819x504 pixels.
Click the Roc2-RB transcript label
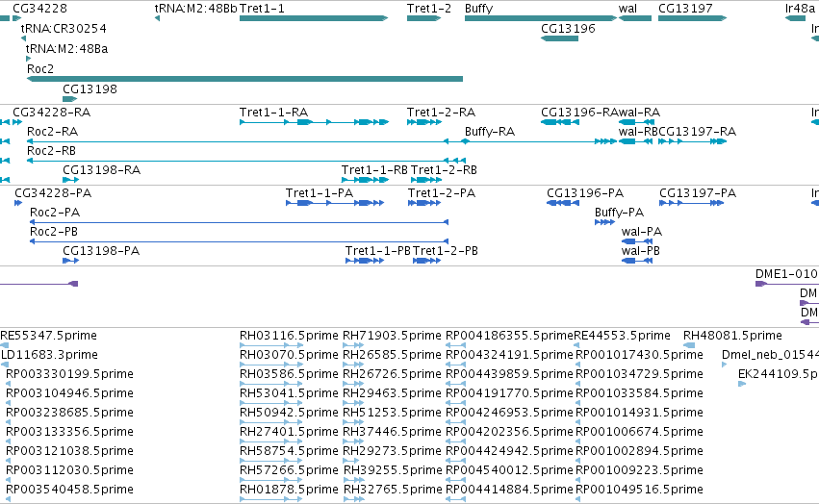(x=51, y=151)
